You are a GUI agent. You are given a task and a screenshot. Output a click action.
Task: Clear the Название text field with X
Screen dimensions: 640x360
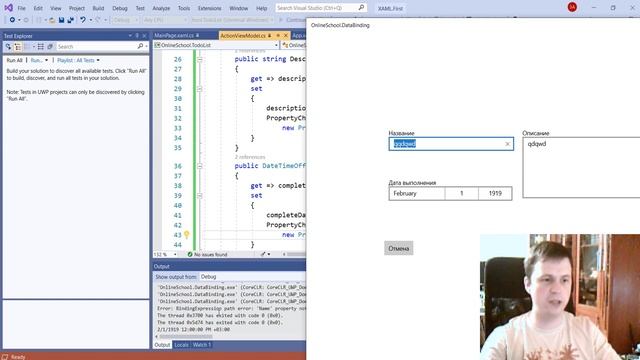507,144
